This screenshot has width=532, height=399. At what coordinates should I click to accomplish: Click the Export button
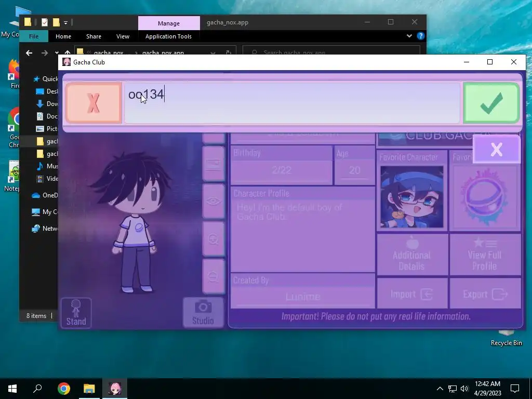(x=485, y=294)
